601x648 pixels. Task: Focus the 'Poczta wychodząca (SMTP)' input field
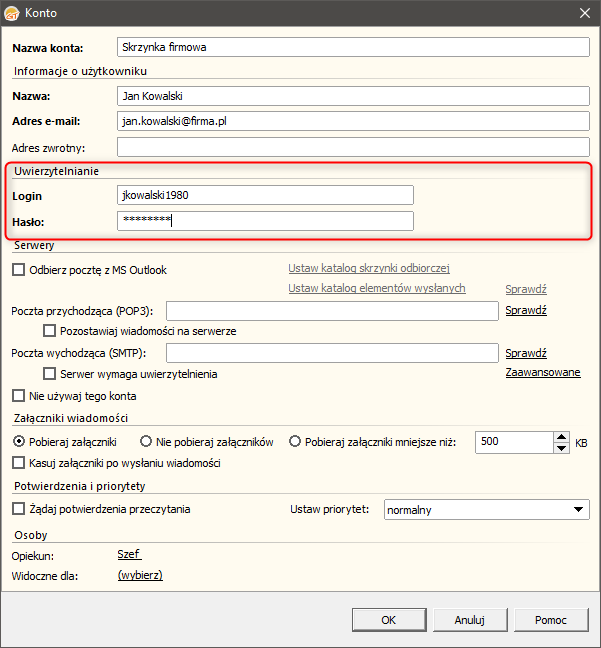(x=332, y=353)
